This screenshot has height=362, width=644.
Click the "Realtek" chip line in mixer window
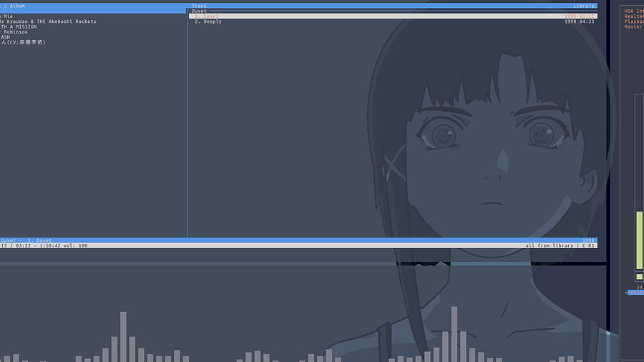[x=634, y=16]
